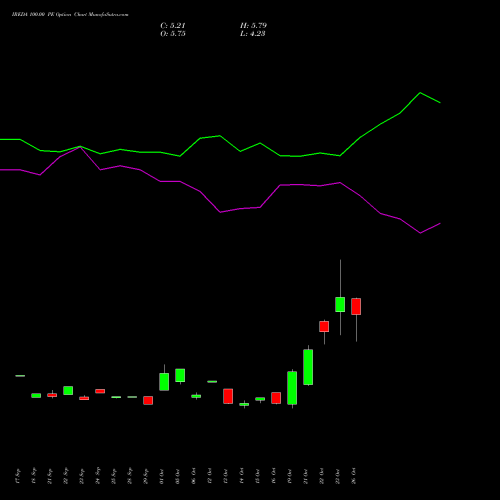Screen dimensions: 500x500
Task: Select the '14 Oct' date axis label
Action: pyautogui.click(x=242, y=476)
